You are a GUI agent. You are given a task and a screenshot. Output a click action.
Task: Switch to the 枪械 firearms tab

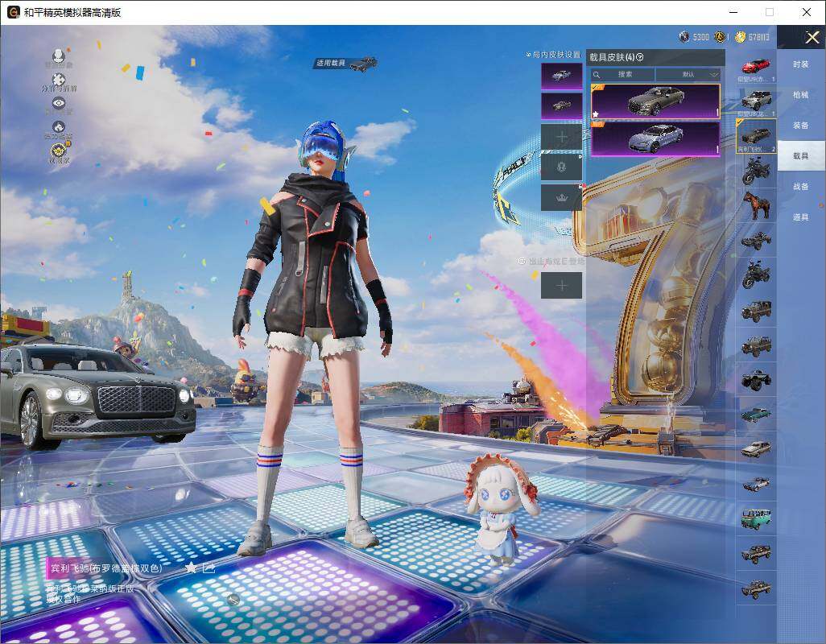(801, 95)
